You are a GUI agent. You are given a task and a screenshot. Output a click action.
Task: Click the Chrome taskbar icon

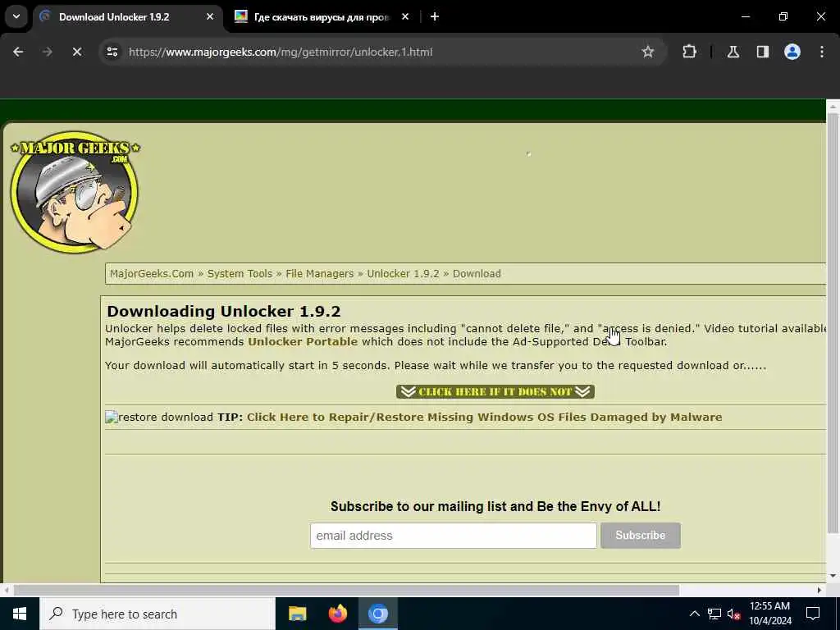pyautogui.click(x=377, y=614)
